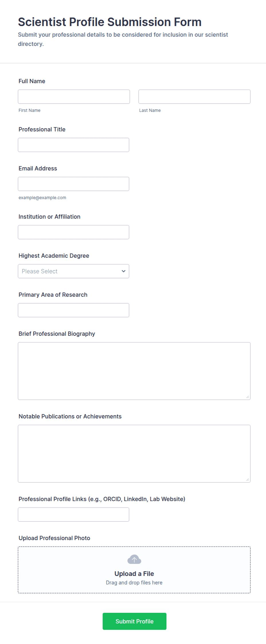Click the Biography textarea resize handle
Screen dimensions: 266x644
click(247, 397)
